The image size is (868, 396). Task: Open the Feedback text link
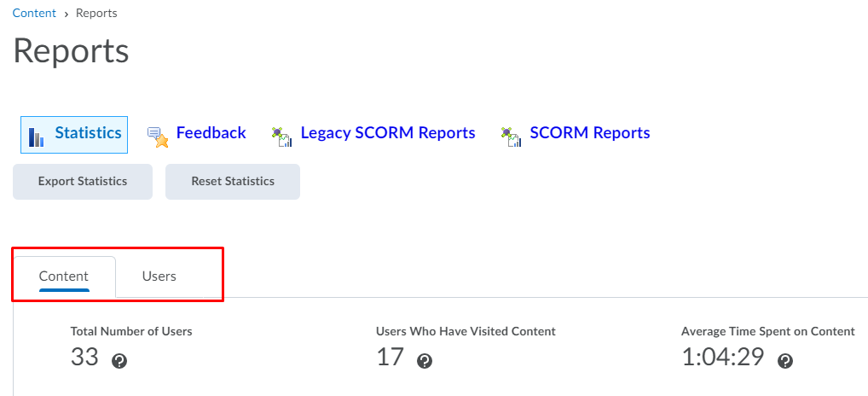(x=211, y=133)
